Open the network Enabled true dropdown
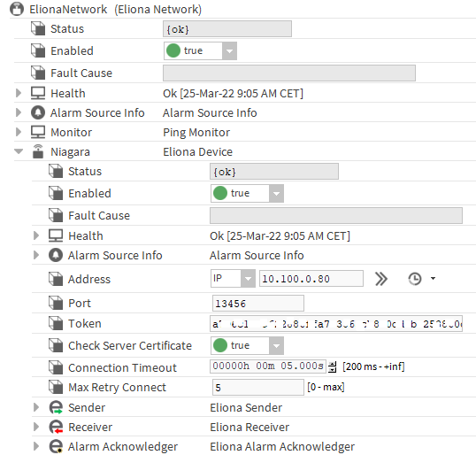 [x=229, y=50]
